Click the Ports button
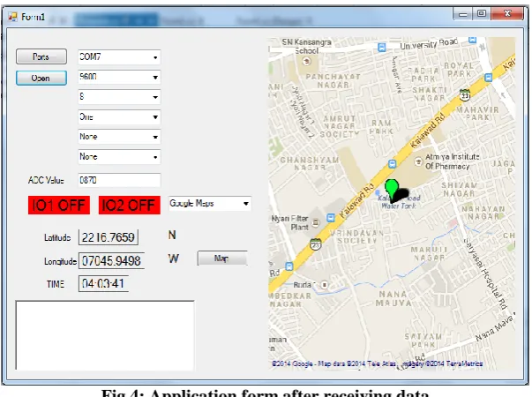The height and width of the screenshot is (397, 532). click(x=41, y=56)
